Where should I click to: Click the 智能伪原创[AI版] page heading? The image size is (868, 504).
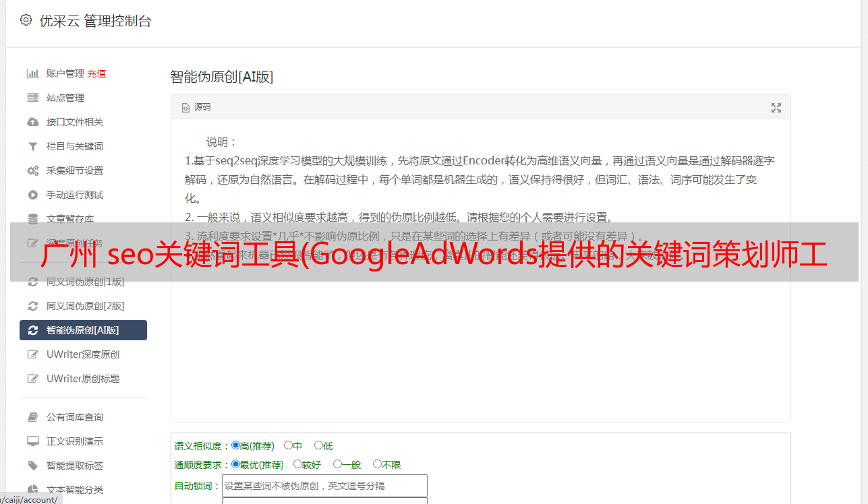(222, 77)
